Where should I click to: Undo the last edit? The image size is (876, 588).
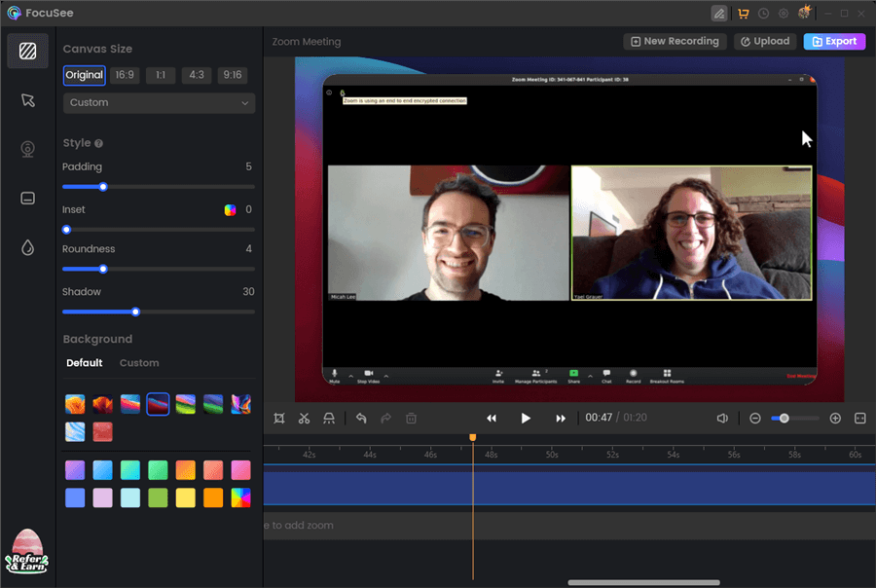[361, 418]
